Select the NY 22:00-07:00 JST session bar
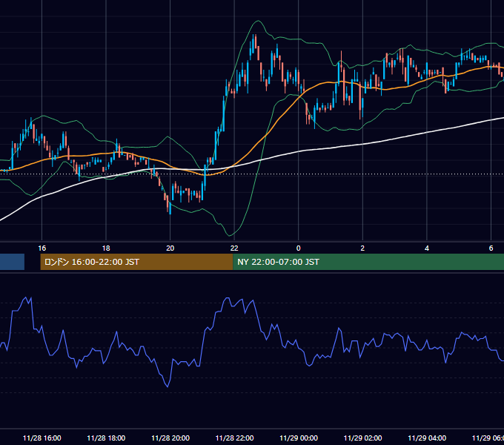Viewport: 504px width, 445px height. click(x=368, y=262)
